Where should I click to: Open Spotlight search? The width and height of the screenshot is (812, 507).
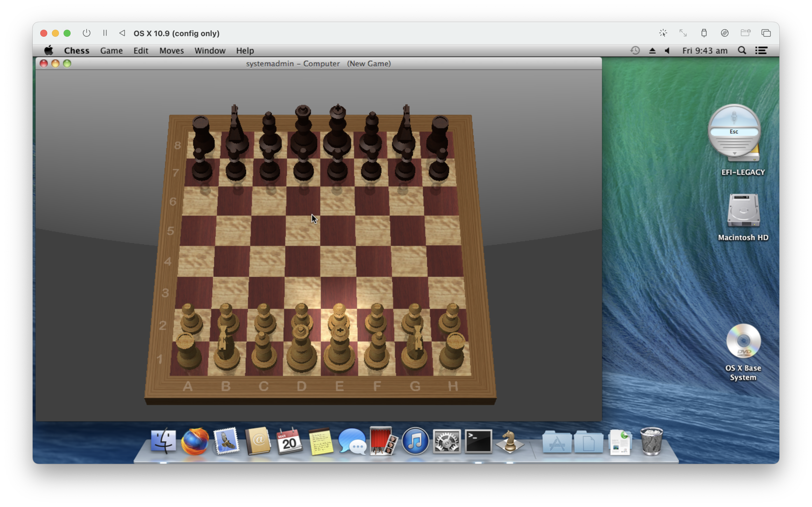coord(742,51)
